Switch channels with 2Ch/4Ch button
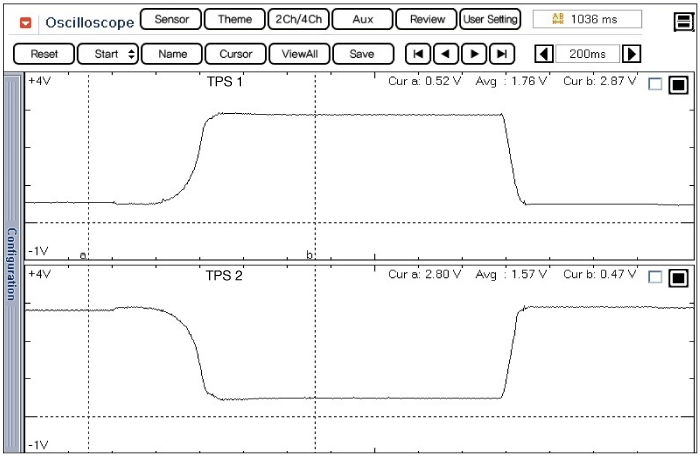Image resolution: width=700 pixels, height=456 pixels. pyautogui.click(x=299, y=20)
